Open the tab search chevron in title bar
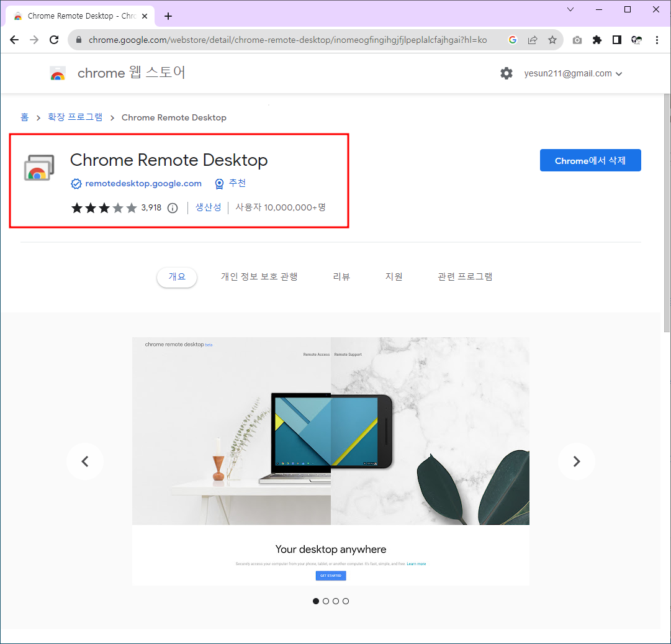Screen dimensions: 671x644 point(570,9)
